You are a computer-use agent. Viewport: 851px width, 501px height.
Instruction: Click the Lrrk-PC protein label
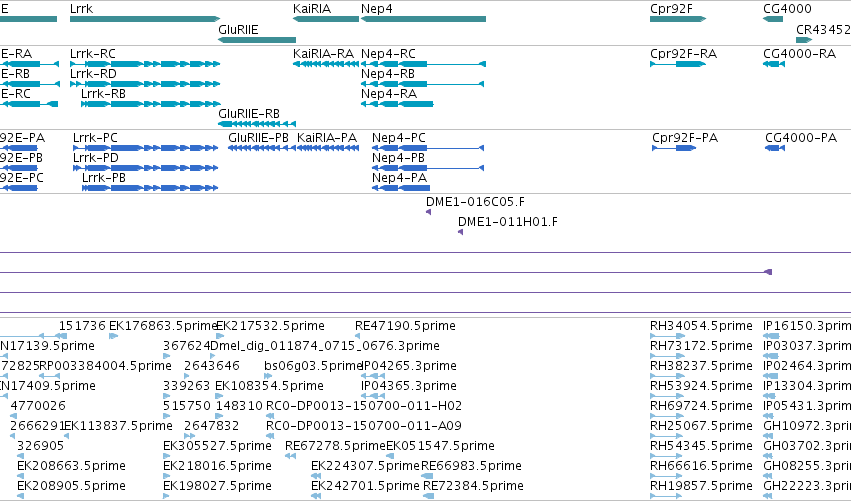pos(96,138)
